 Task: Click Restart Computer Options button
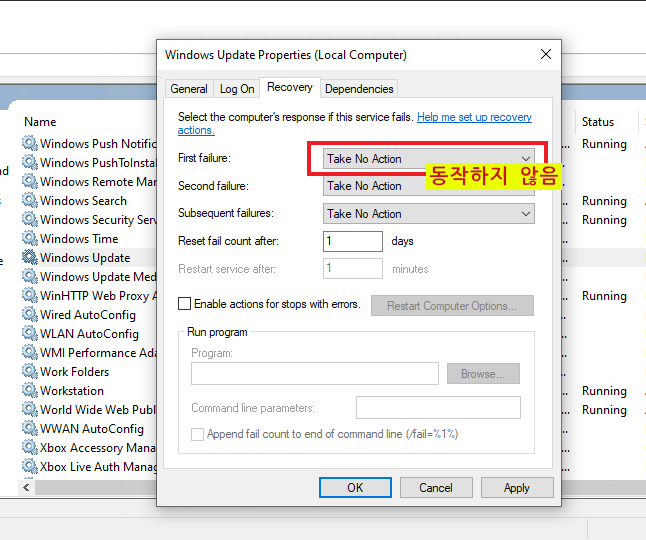click(x=452, y=306)
